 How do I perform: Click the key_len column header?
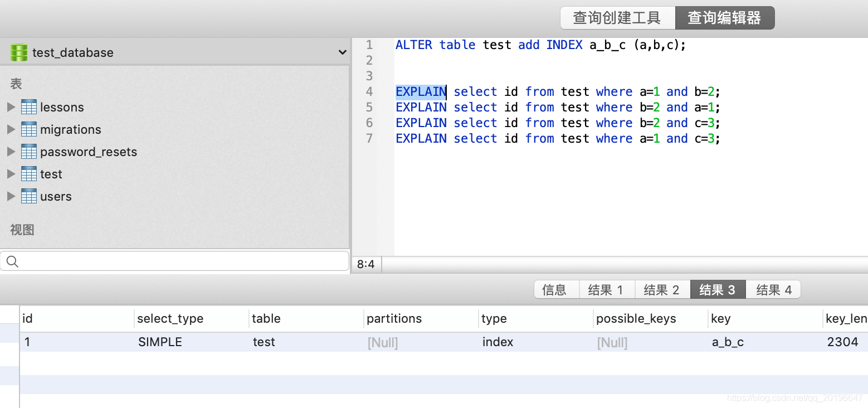846,318
